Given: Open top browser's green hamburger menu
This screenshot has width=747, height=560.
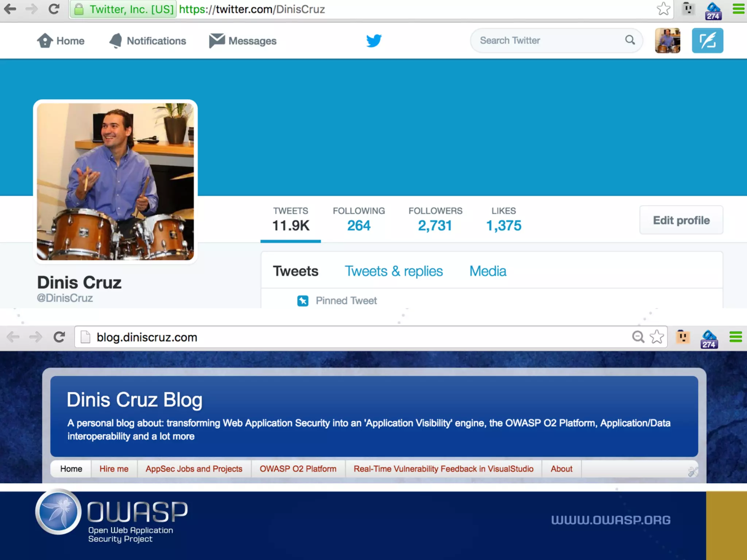Looking at the screenshot, I should point(738,9).
